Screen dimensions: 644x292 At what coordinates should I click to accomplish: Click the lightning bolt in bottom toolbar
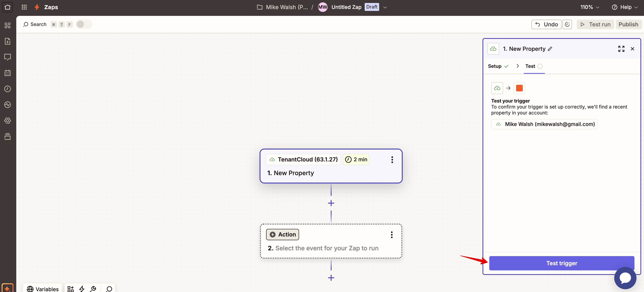pyautogui.click(x=82, y=289)
